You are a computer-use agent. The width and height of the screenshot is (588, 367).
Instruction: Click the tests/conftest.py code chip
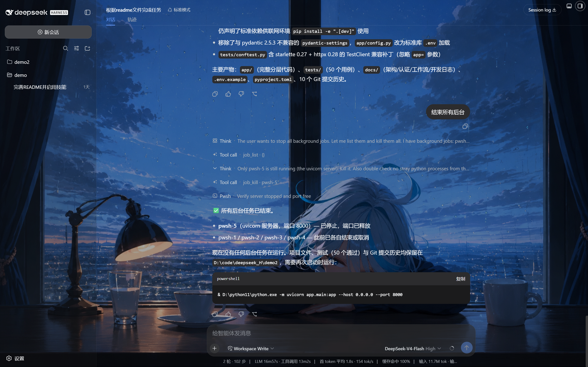(x=242, y=55)
